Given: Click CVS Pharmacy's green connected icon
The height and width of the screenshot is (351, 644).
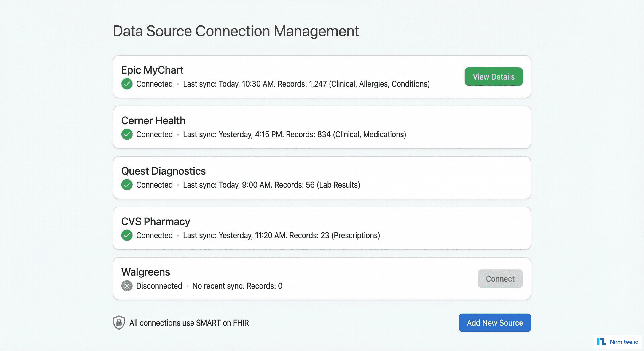Looking at the screenshot, I should [x=127, y=235].
